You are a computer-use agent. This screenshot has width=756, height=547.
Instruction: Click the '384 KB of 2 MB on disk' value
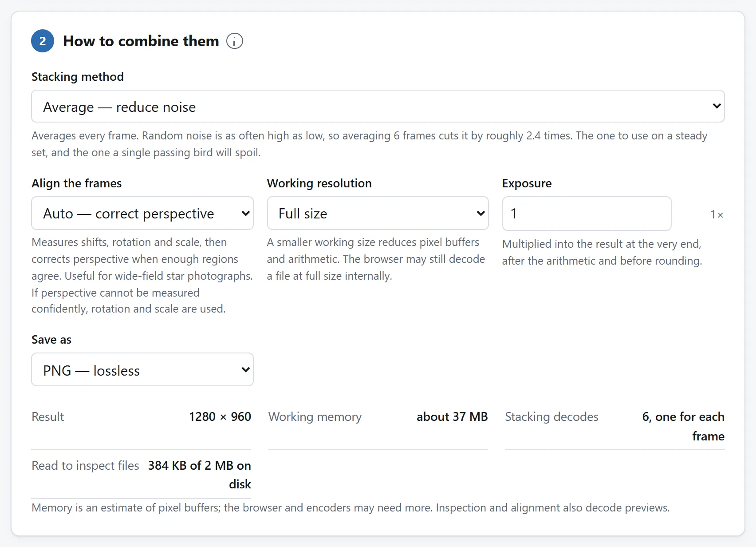[x=200, y=475]
